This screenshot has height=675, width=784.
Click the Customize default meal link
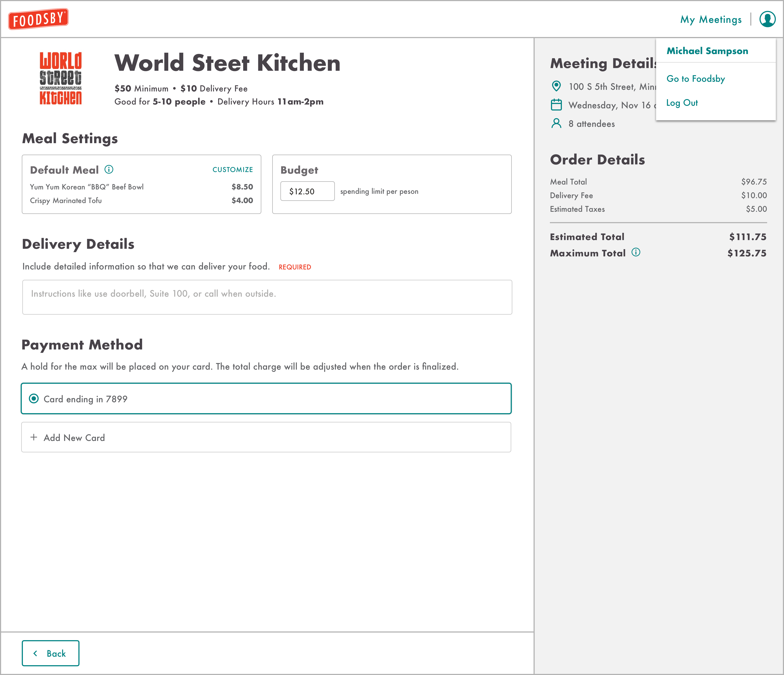click(x=232, y=169)
